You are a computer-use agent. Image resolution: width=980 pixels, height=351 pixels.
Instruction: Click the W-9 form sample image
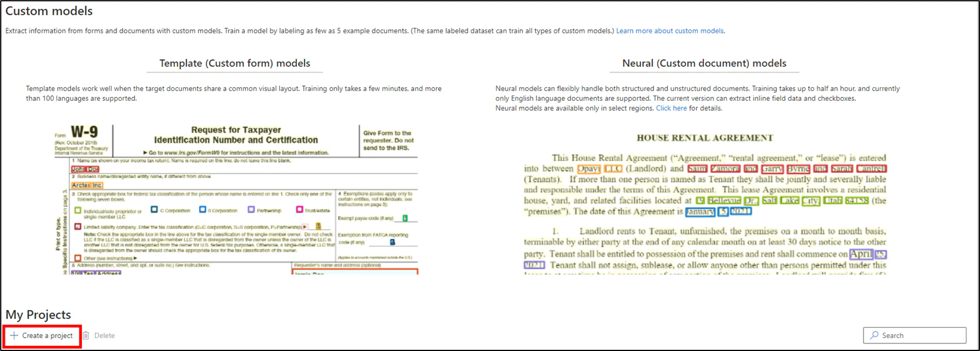[235, 199]
